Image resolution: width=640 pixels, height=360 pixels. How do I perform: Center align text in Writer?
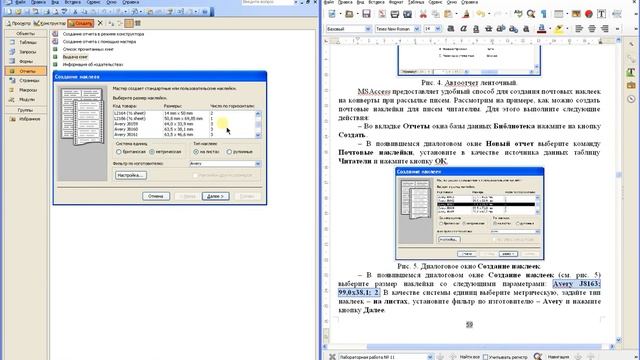click(592, 29)
